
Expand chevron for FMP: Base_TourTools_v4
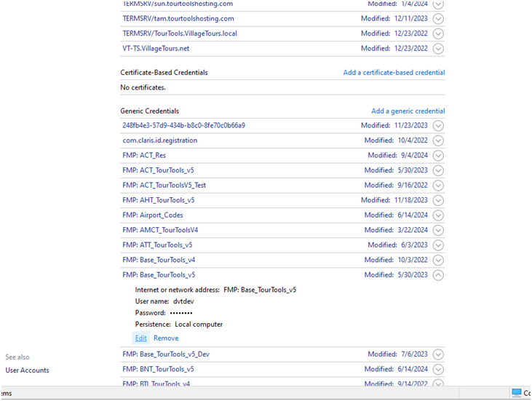pyautogui.click(x=438, y=260)
